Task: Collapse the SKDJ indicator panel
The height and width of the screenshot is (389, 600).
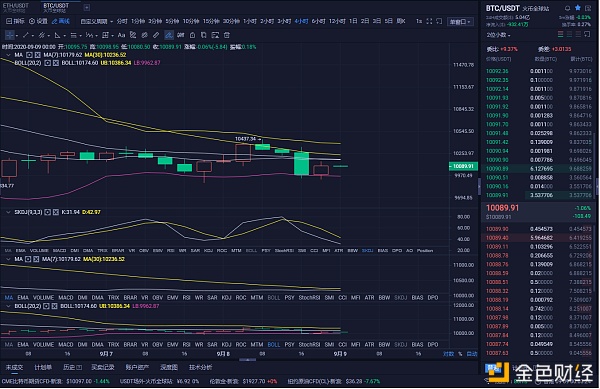Action: [8, 212]
